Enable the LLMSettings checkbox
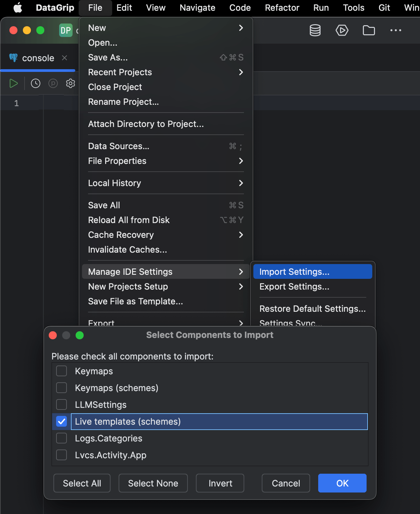The width and height of the screenshot is (420, 514). tap(61, 404)
